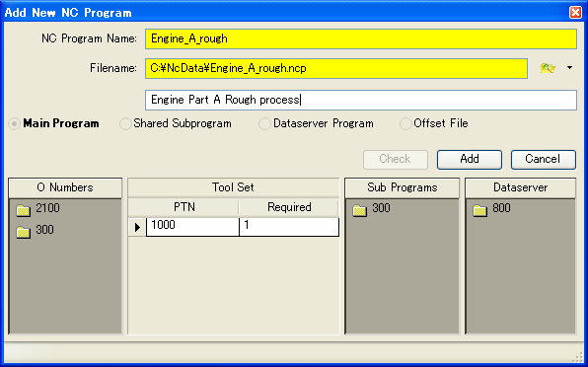Click the Required column header

289,207
